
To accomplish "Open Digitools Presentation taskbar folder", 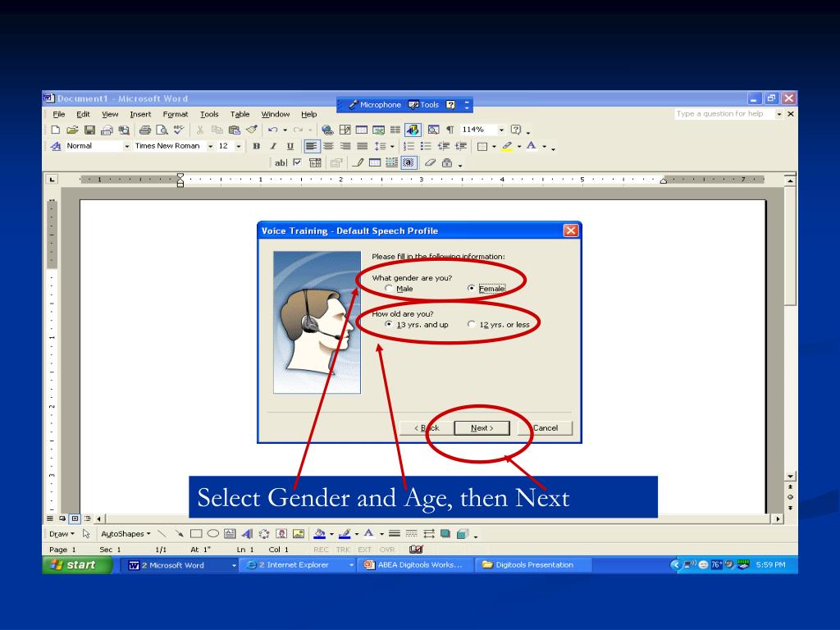I will [533, 564].
